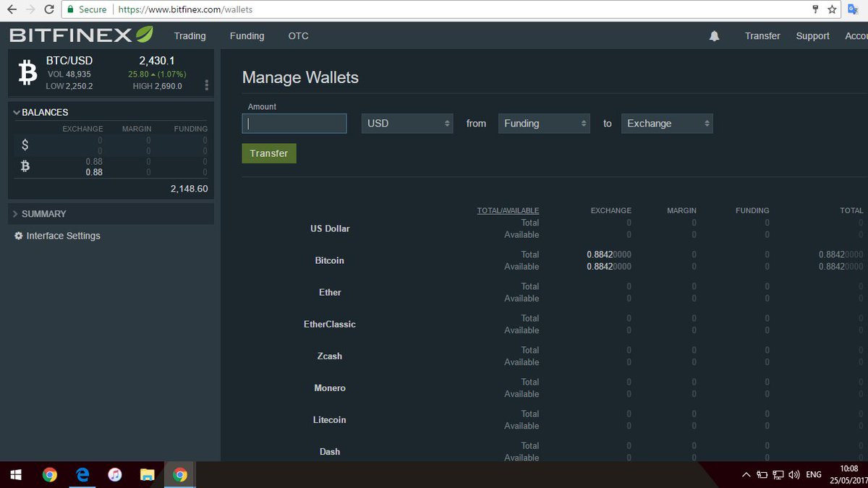
Task: Open the TOTAL/AVAILABLE column link
Action: [x=509, y=210]
